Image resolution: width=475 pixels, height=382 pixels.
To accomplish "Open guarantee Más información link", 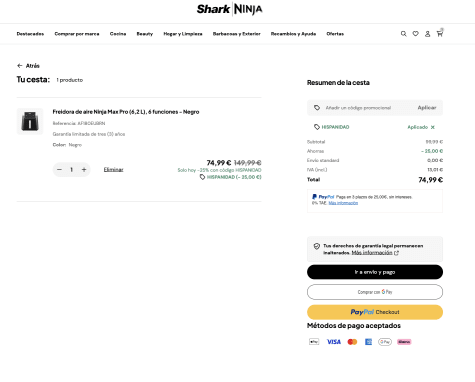I will coord(372,253).
